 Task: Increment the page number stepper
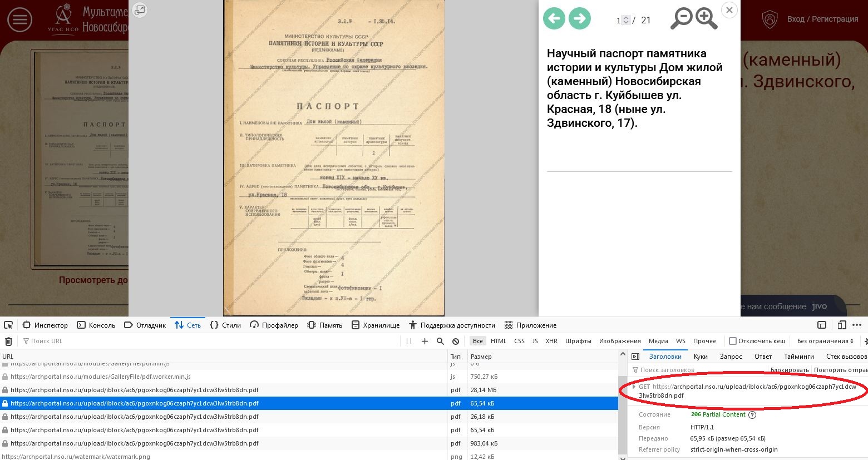tap(626, 18)
